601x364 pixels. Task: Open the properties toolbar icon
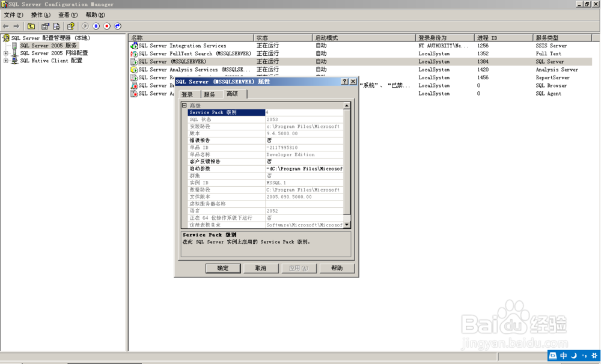[45, 26]
